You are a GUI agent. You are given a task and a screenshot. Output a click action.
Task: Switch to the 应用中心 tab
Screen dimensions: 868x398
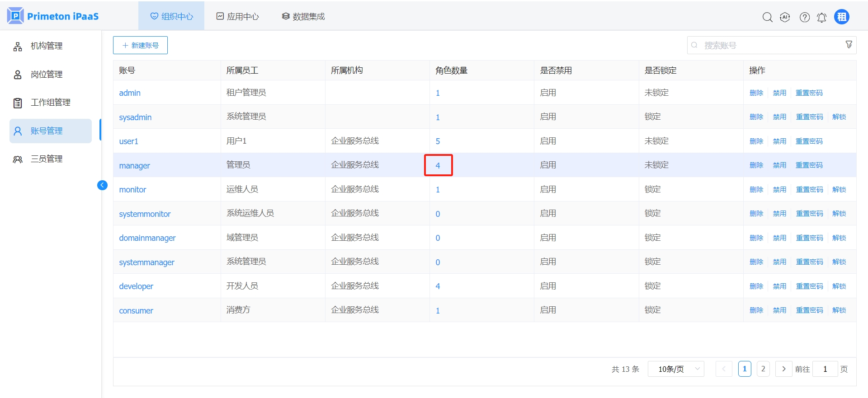point(237,17)
